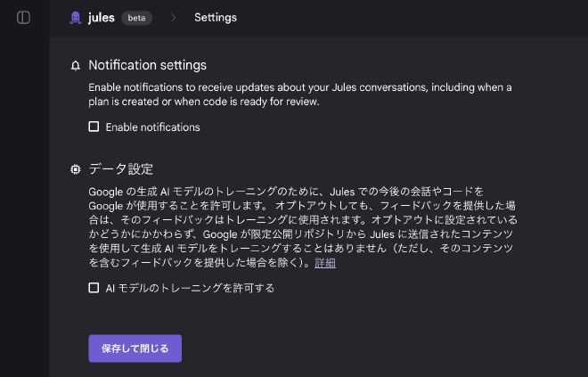Click AI モデルのトレーニングを許可する label

tap(190, 288)
